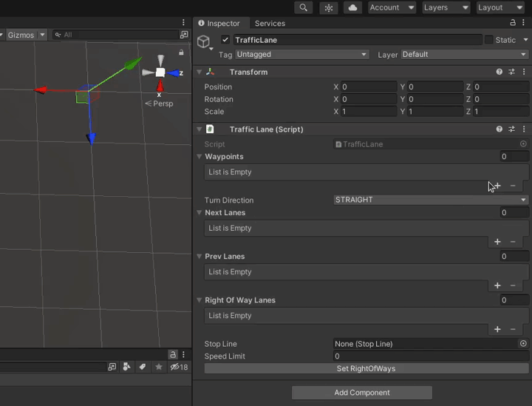
Task: Collapse the Next Lanes list foldout
Action: (x=199, y=213)
